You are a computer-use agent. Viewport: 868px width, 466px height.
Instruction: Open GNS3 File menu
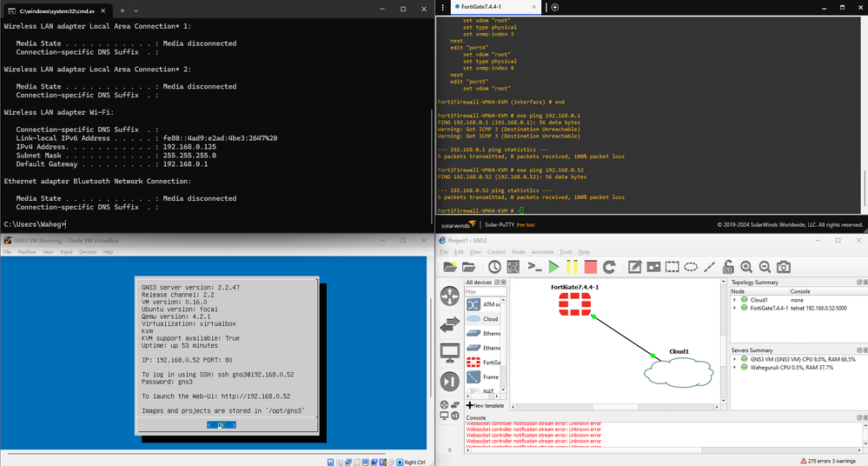point(444,252)
